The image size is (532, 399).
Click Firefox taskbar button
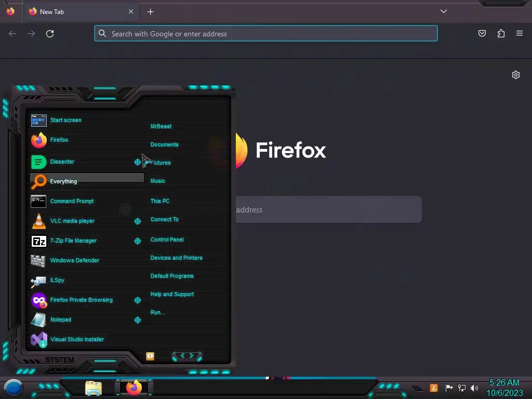coord(134,388)
